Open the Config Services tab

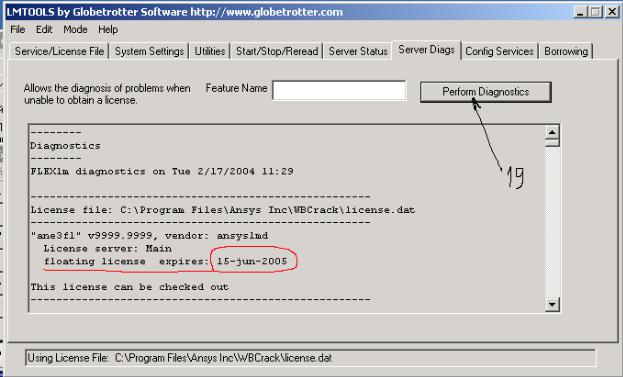(x=499, y=51)
